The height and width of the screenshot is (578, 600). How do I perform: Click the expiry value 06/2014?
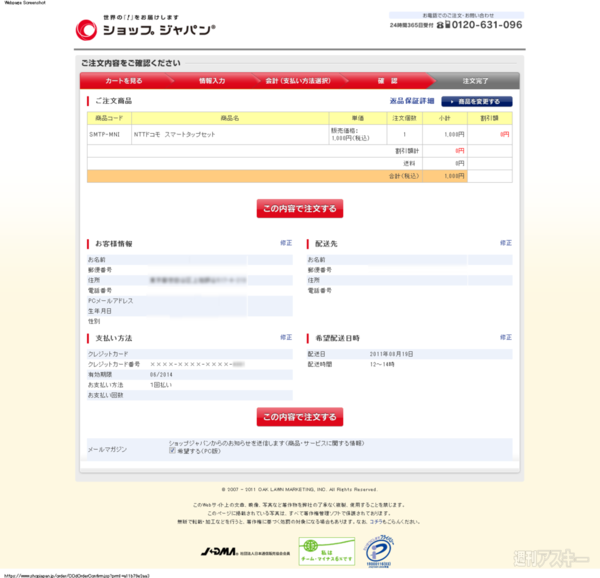point(161,374)
